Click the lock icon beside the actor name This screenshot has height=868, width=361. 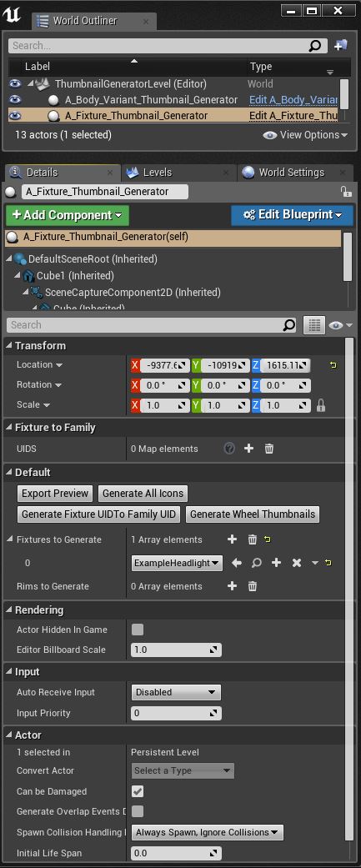pos(346,192)
